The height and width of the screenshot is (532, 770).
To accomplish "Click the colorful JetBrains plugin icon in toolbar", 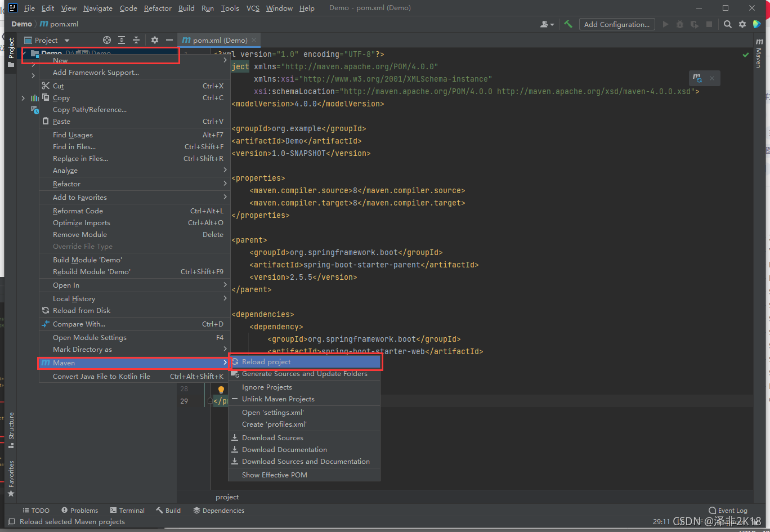I will (757, 24).
